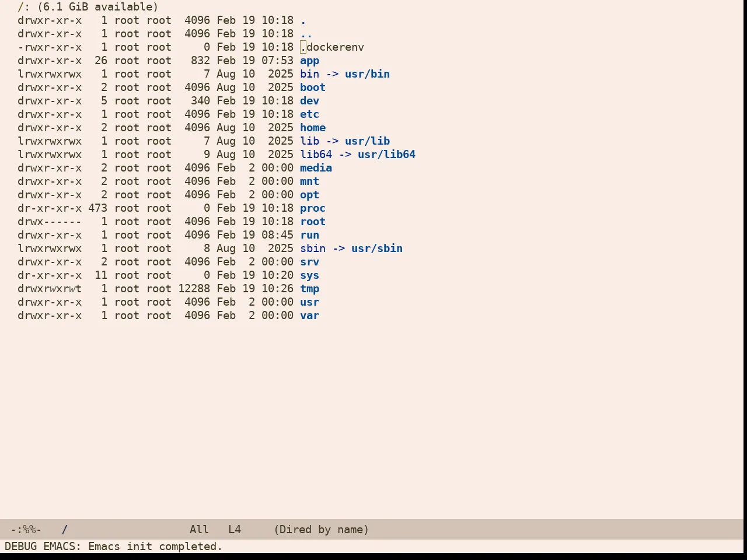The width and height of the screenshot is (747, 560).
Task: Click the '%%' read-only indicator in mode line
Action: (29, 530)
